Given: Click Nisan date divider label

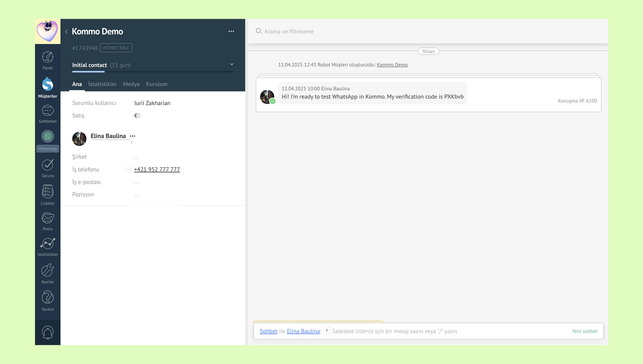Looking at the screenshot, I should tap(428, 51).
